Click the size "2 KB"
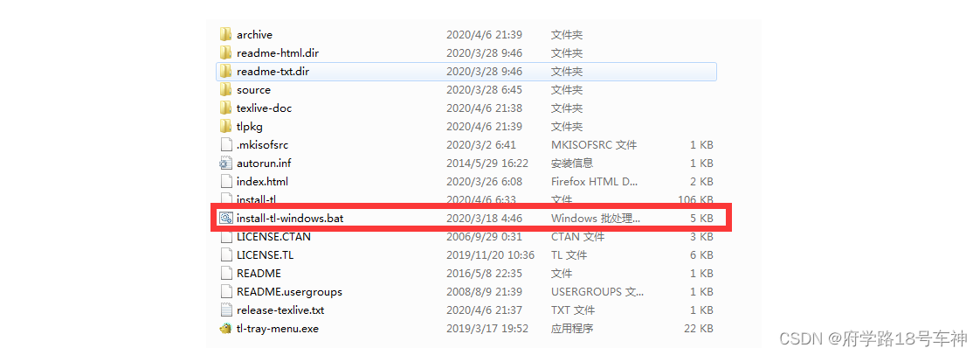The width and height of the screenshot is (980, 355). coord(702,182)
